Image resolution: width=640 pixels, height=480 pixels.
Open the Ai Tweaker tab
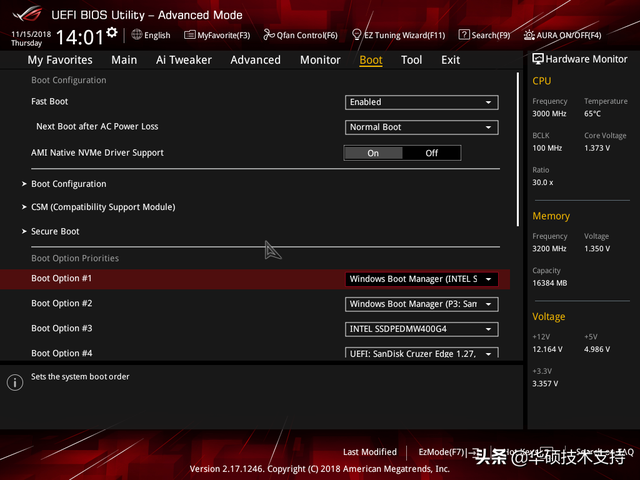click(184, 60)
